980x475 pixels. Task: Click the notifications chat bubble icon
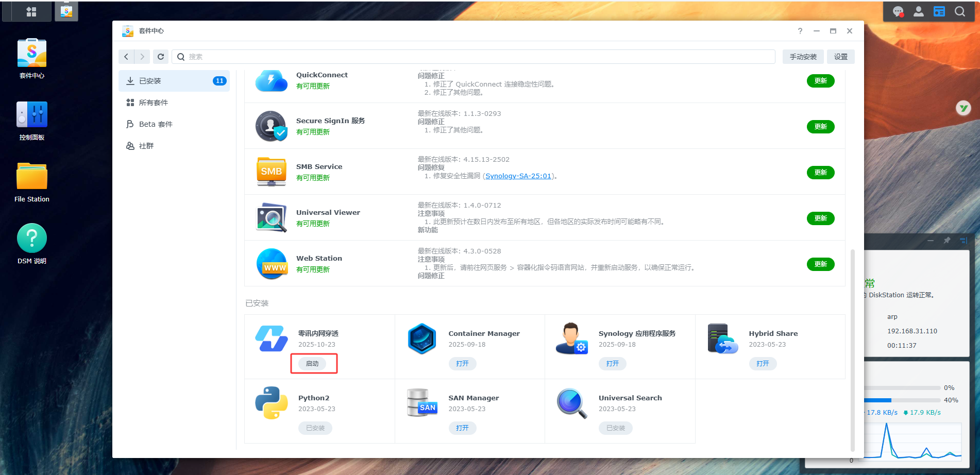898,11
